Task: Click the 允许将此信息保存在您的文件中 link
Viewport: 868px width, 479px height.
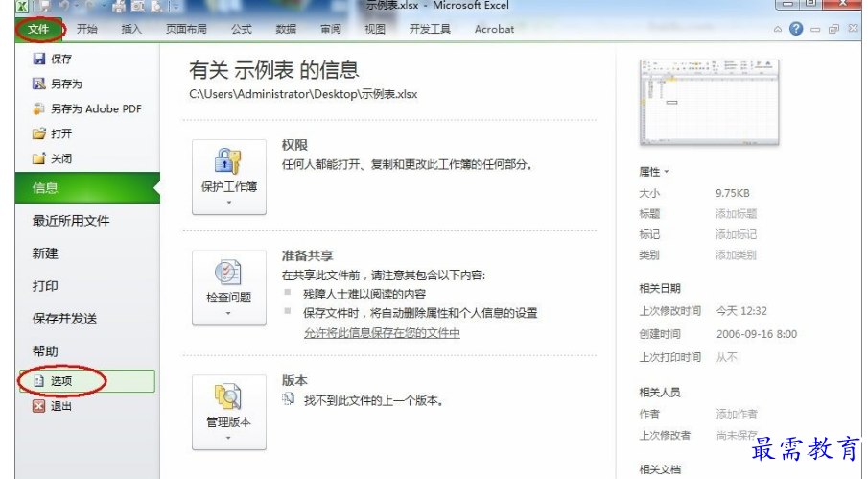Action: 382,333
